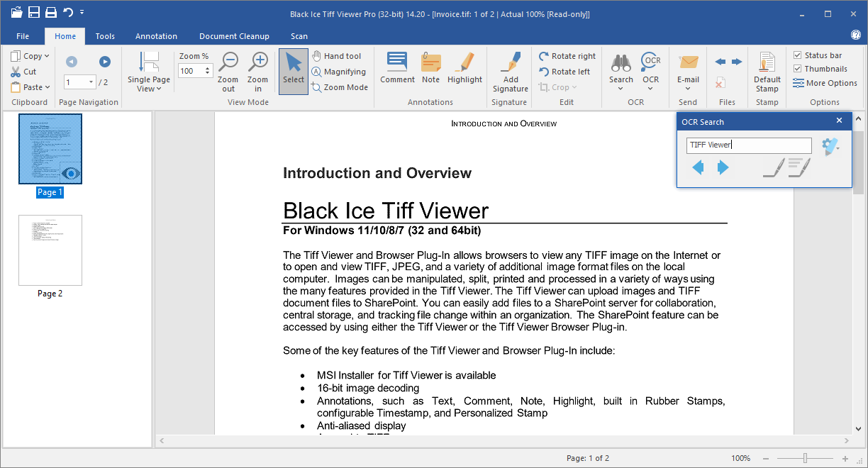Open OCR search settings gear dropdown
868x468 pixels.
[830, 146]
